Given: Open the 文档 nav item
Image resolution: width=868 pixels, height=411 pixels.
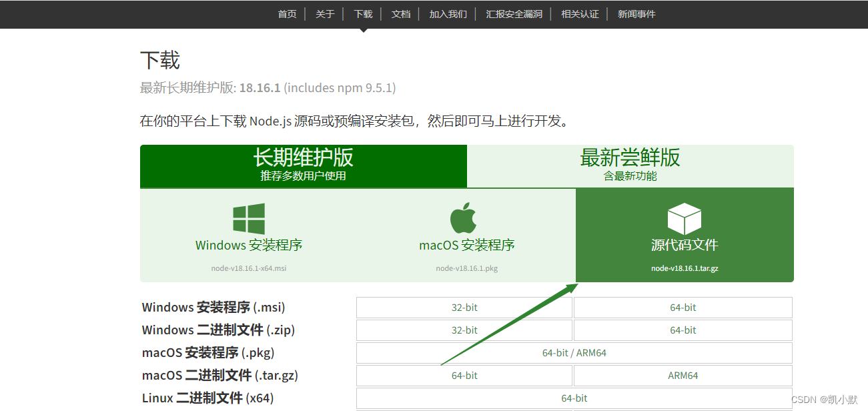Looking at the screenshot, I should pyautogui.click(x=401, y=14).
